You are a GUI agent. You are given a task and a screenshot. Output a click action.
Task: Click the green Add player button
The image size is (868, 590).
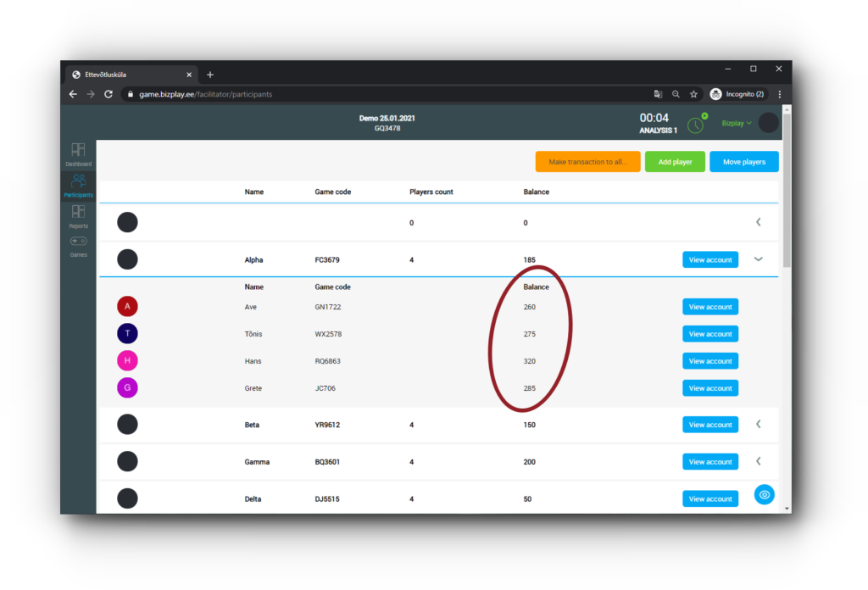675,162
